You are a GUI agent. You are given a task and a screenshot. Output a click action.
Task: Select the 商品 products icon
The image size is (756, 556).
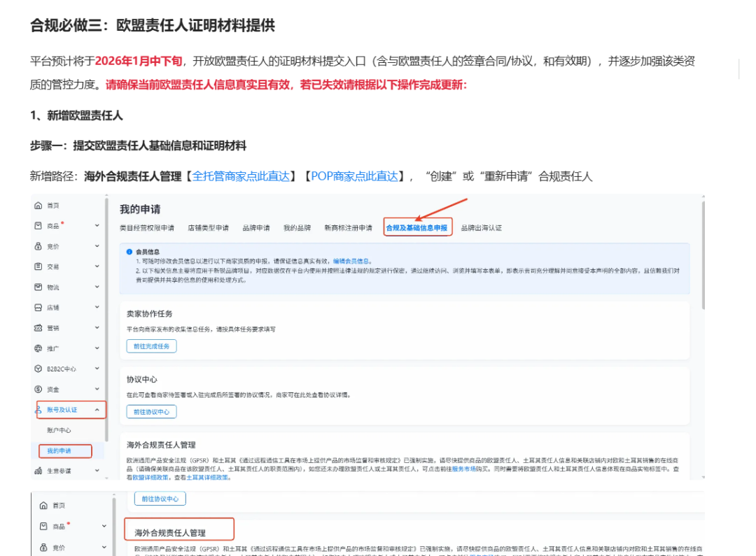point(38,225)
